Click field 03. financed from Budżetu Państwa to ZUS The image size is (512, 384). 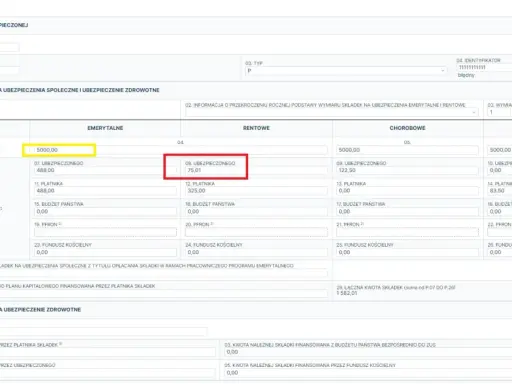[368, 352]
